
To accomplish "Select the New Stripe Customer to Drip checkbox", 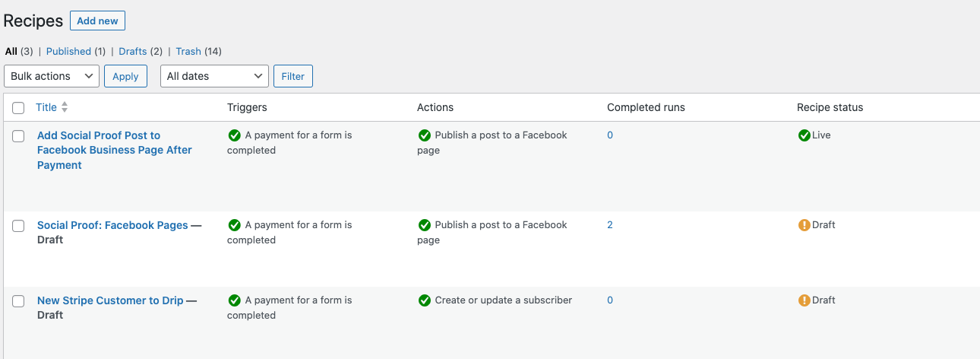I will click(18, 301).
